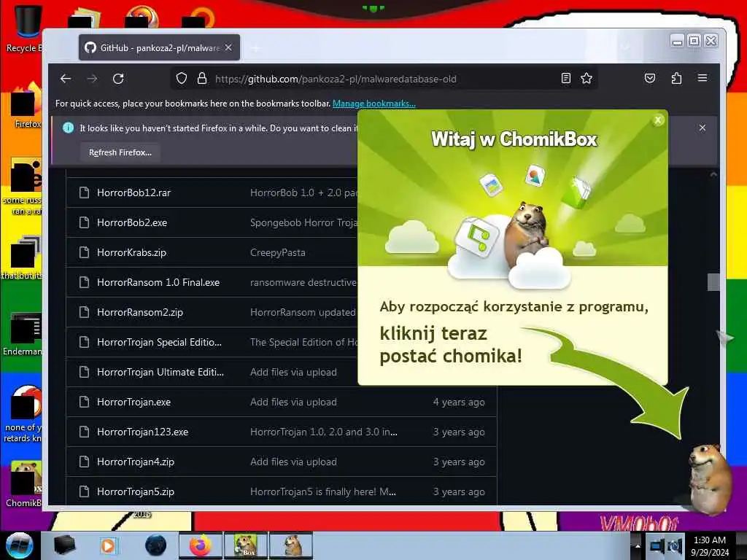This screenshot has width=747, height=560.
Task: Select the GitHub pankoza2-pl tab
Action: (x=159, y=47)
